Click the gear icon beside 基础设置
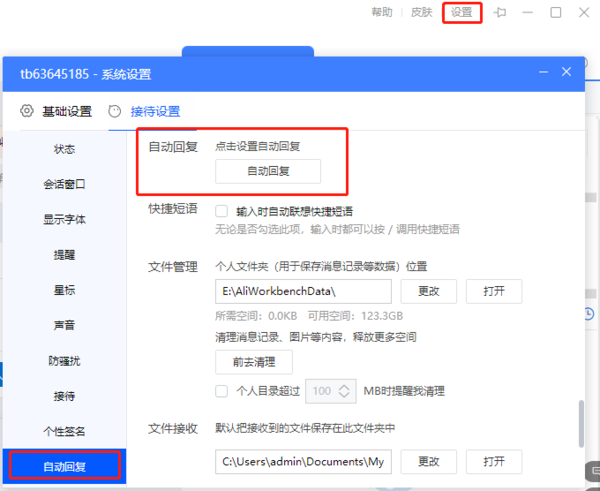 pyautogui.click(x=27, y=111)
